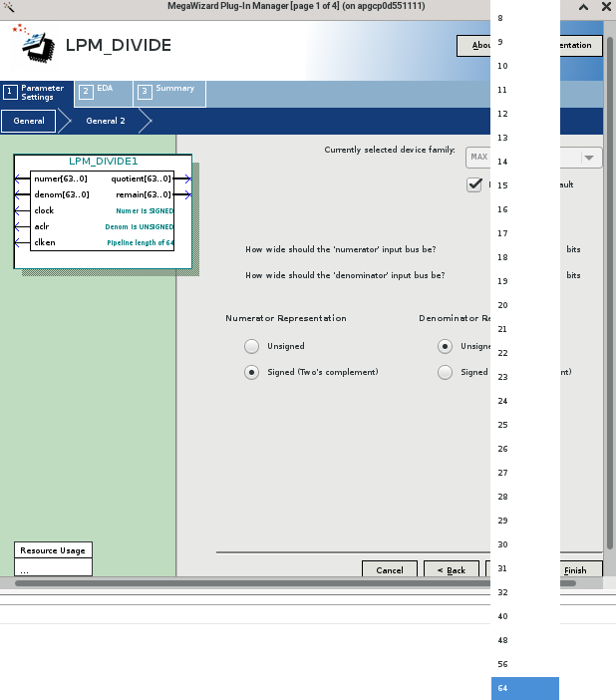Click the wizard wand icon in title bar
This screenshot has width=616, height=700.
click(x=9, y=7)
